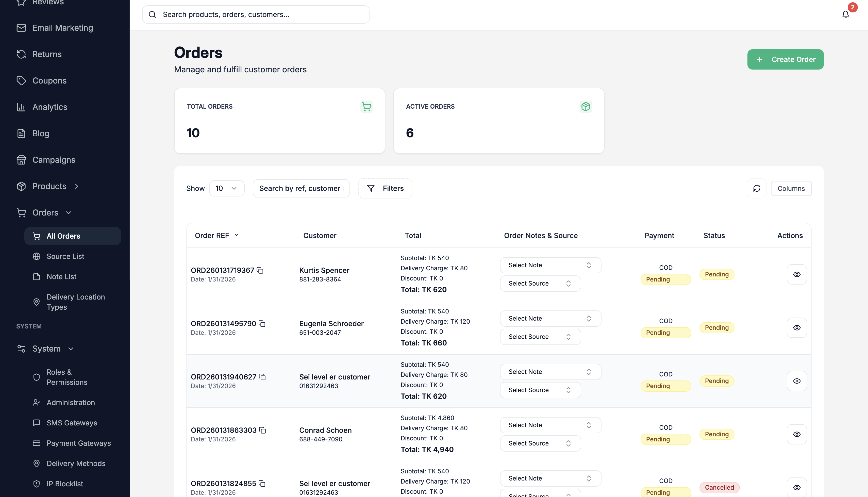View Kurtis Spencer's order details eye icon
This screenshot has height=497, width=868.
796,274
